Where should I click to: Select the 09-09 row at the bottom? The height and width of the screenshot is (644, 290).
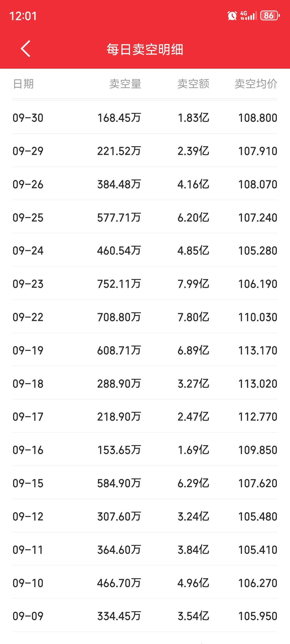(145, 616)
